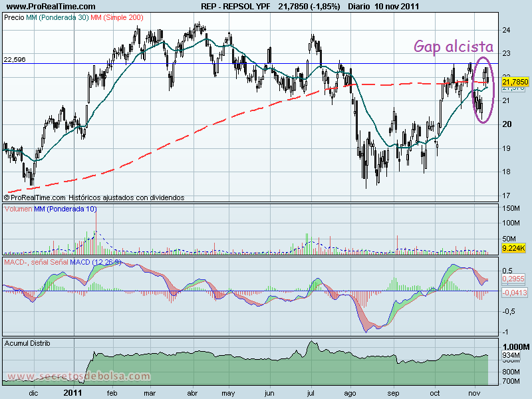Click price axis value 17
The height and width of the screenshot is (399, 532).
click(506, 196)
